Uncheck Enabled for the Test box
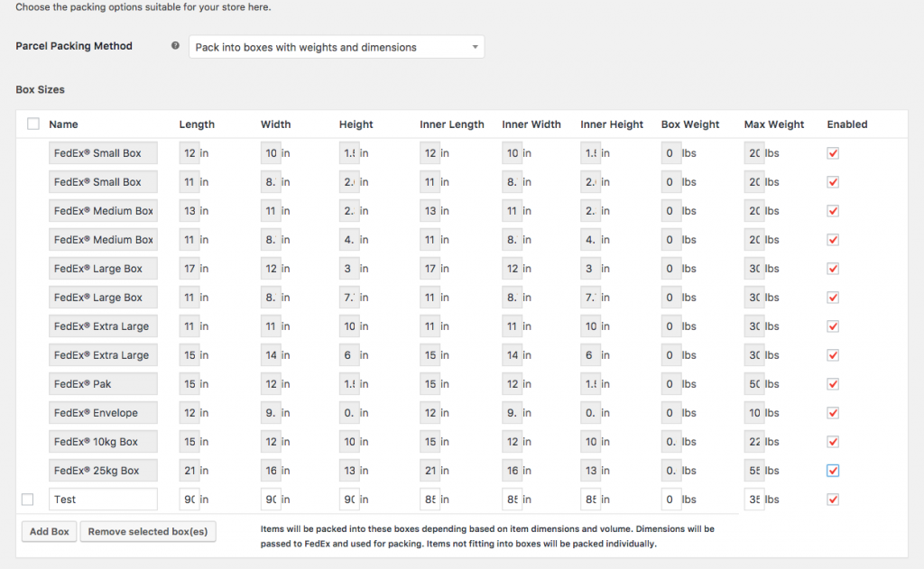 tap(833, 500)
